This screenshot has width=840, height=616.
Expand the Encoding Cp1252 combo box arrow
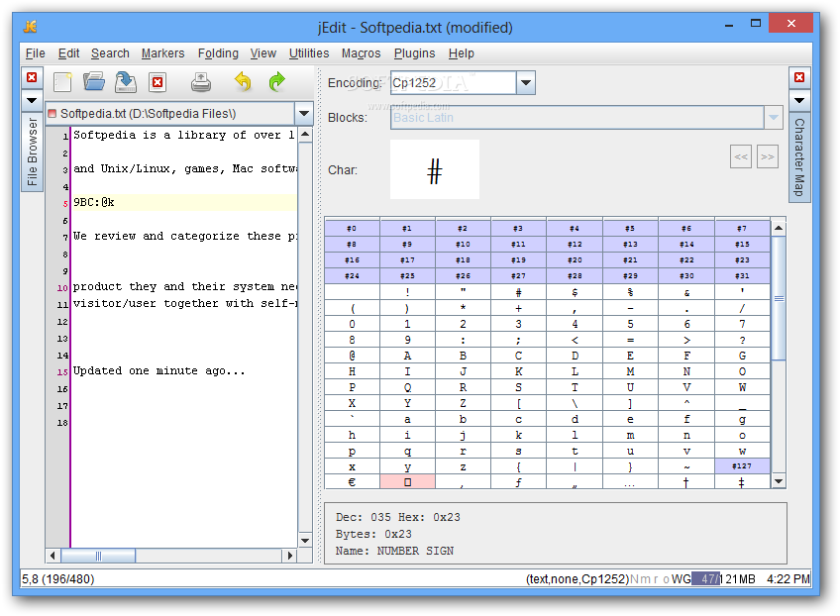coord(526,83)
